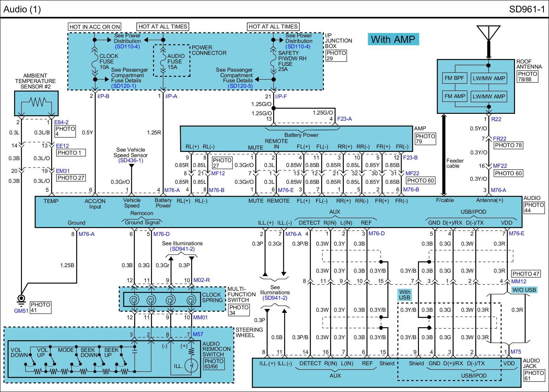Viewport: 549px width, 392px height.
Task: Click the W/O USB tag
Action: coord(524,290)
